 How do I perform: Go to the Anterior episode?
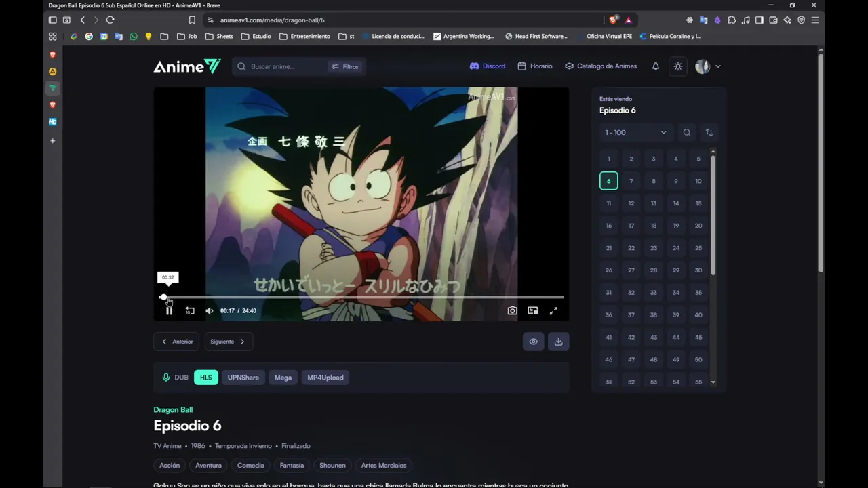177,342
